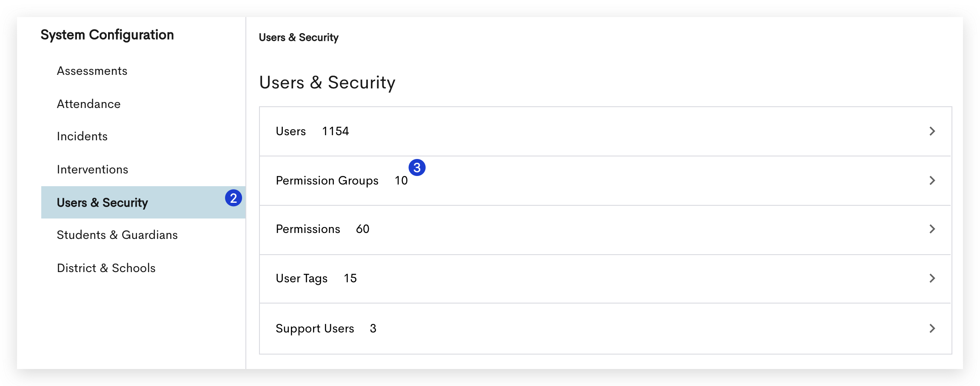Open the User Tags row

(x=605, y=279)
